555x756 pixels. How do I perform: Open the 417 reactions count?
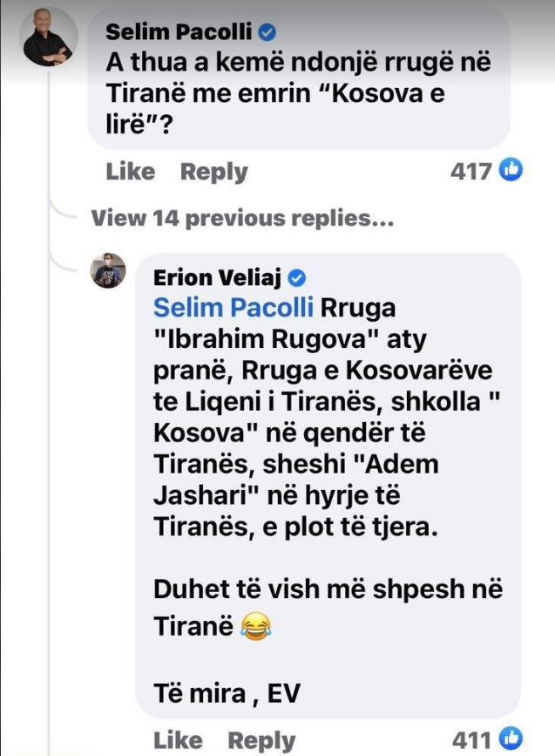coord(471,171)
